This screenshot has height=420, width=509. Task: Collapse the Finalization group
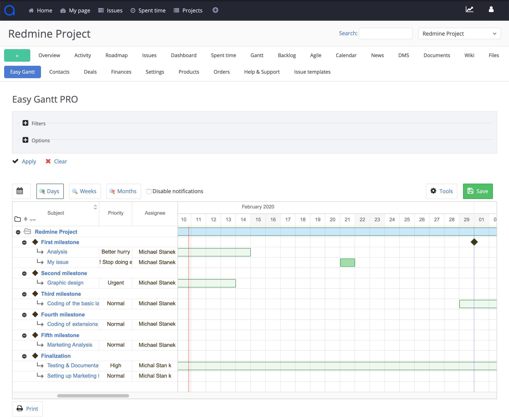pos(24,356)
